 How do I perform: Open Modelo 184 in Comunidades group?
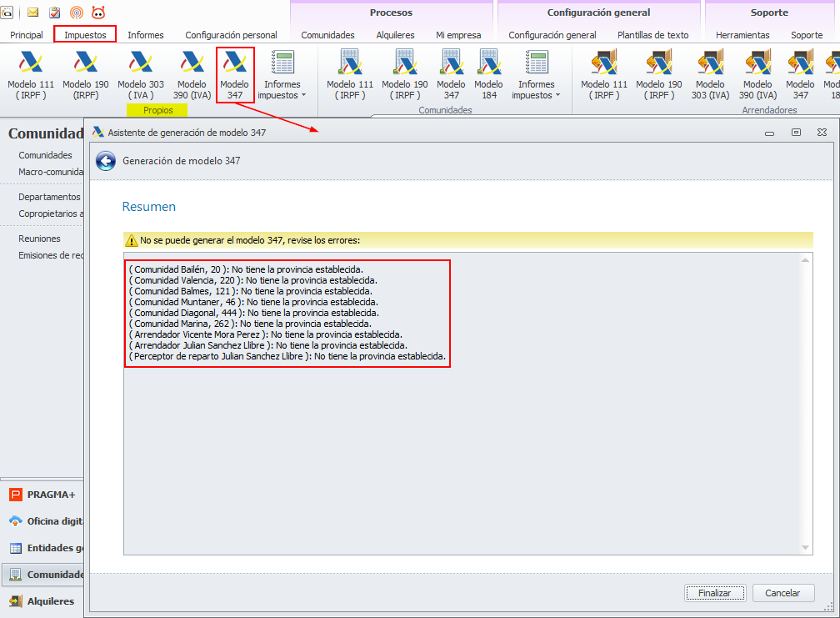pyautogui.click(x=488, y=74)
